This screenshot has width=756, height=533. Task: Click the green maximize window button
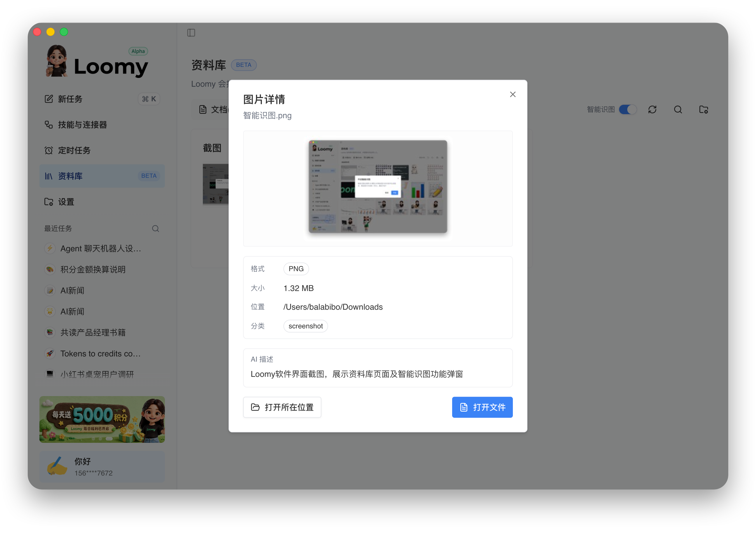pos(64,32)
